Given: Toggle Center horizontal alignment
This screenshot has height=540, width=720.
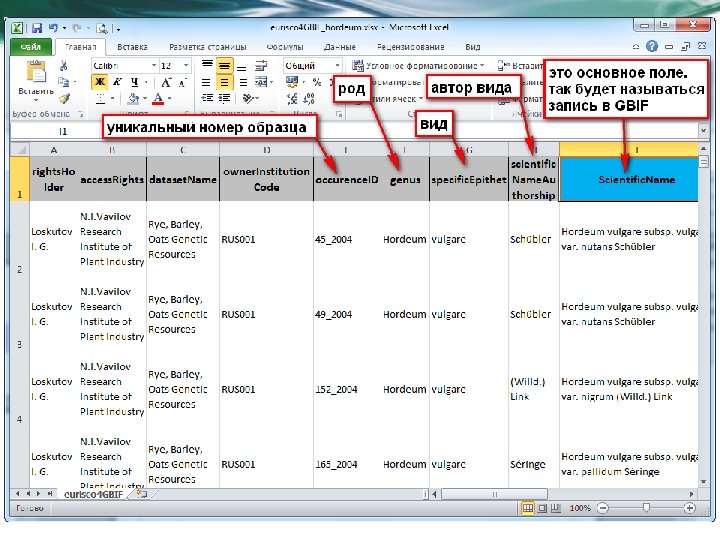Looking at the screenshot, I should pos(224,83).
